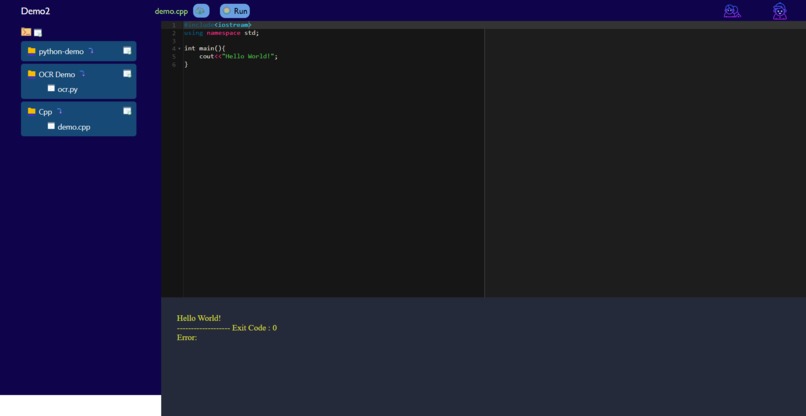Open the ocr.py file

(x=67, y=89)
